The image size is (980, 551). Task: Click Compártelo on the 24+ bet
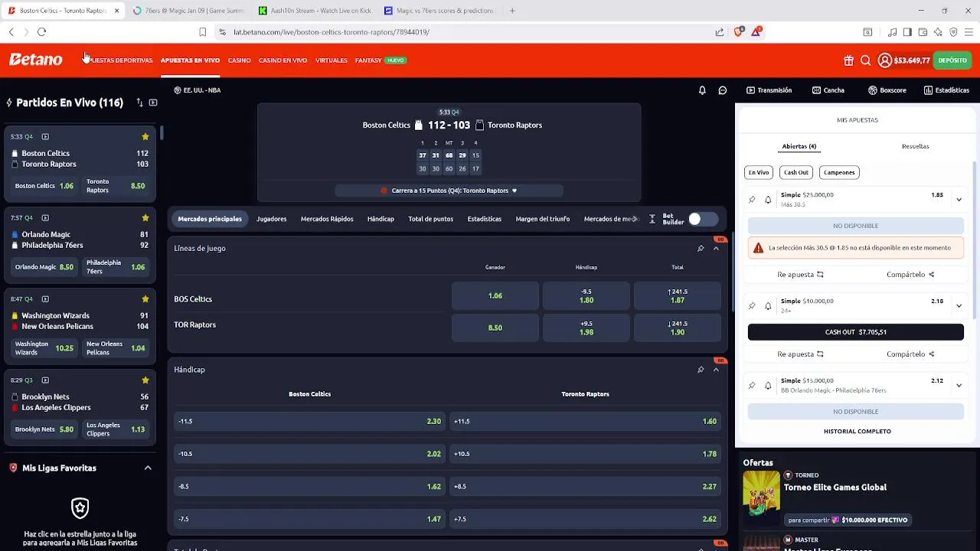click(x=910, y=354)
